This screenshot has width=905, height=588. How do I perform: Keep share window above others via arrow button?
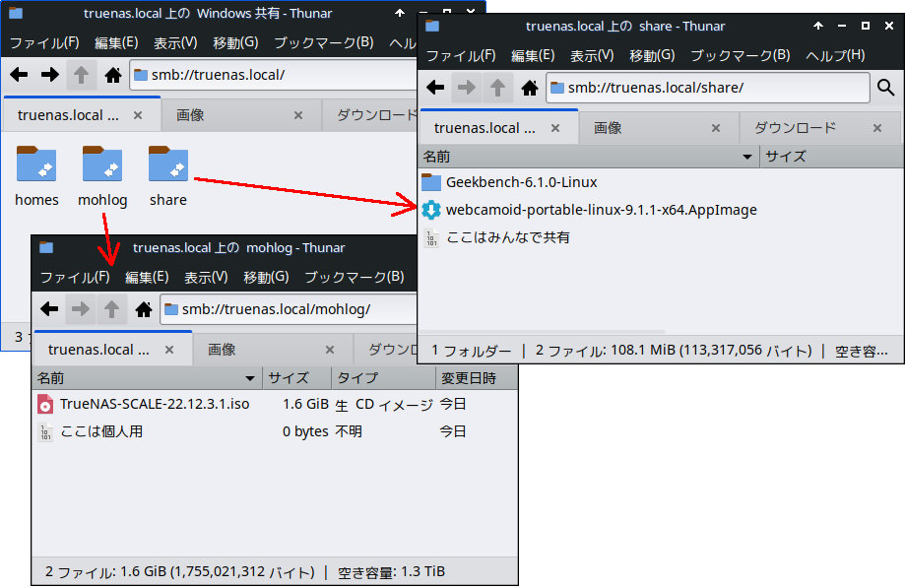[x=817, y=26]
